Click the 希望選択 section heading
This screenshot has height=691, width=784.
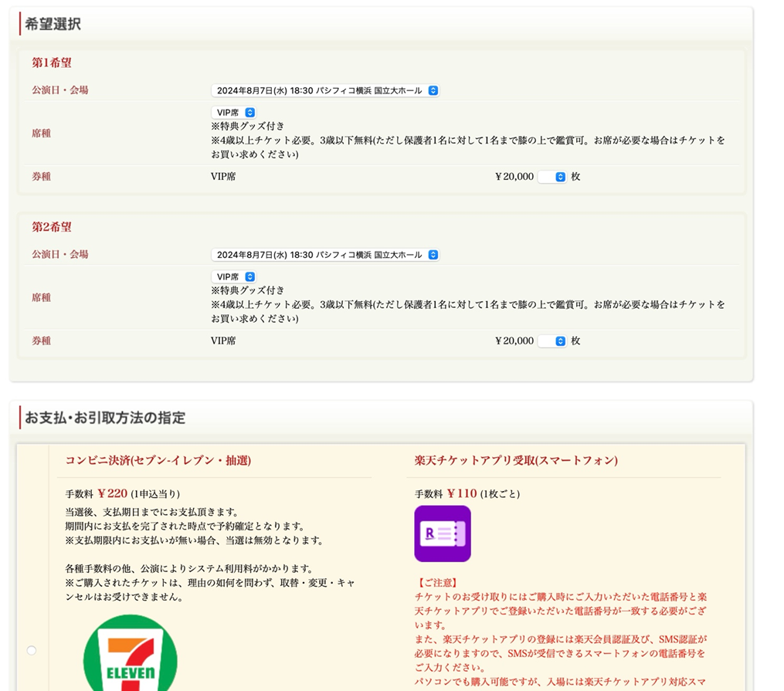point(53,24)
